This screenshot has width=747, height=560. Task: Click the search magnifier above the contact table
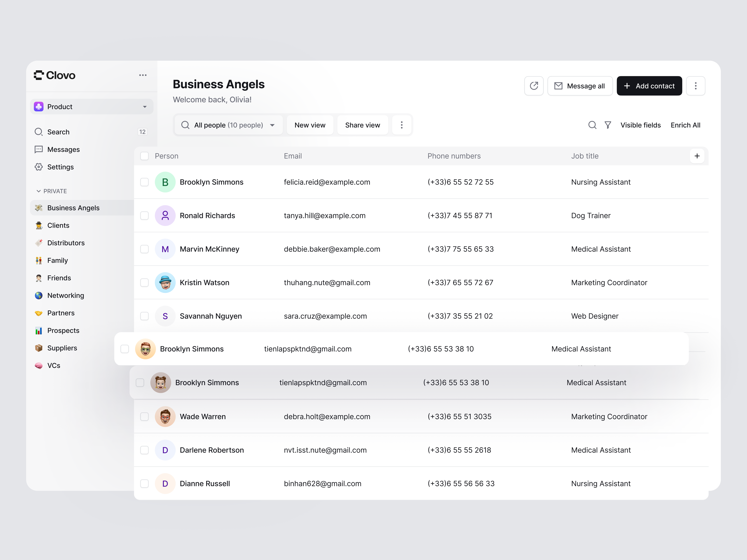[x=592, y=125]
